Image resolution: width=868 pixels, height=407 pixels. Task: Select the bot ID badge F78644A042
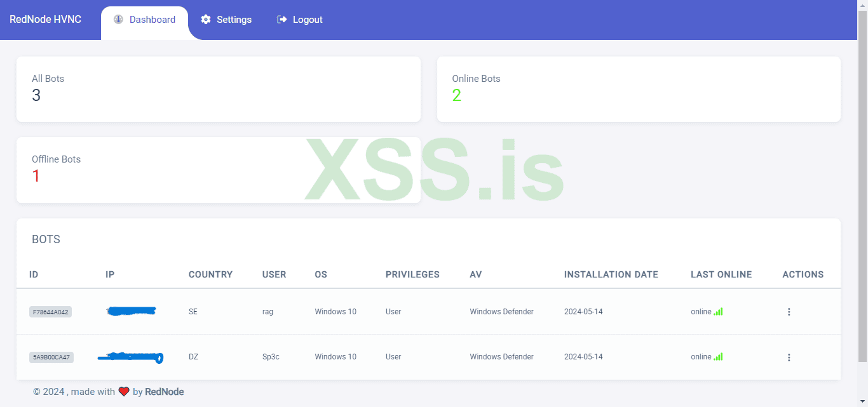[51, 311]
